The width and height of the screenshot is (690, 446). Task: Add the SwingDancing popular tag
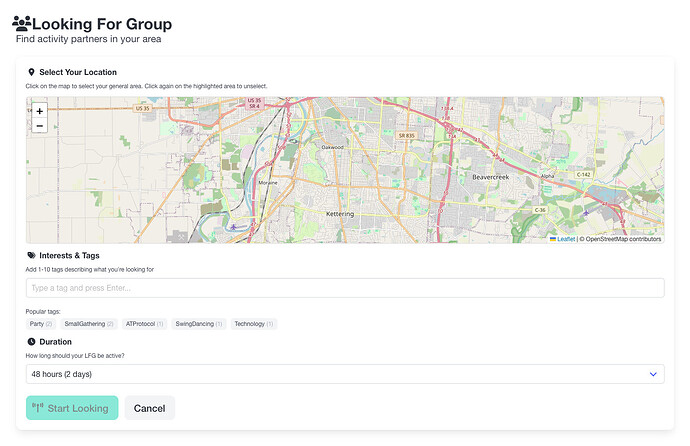pos(199,324)
